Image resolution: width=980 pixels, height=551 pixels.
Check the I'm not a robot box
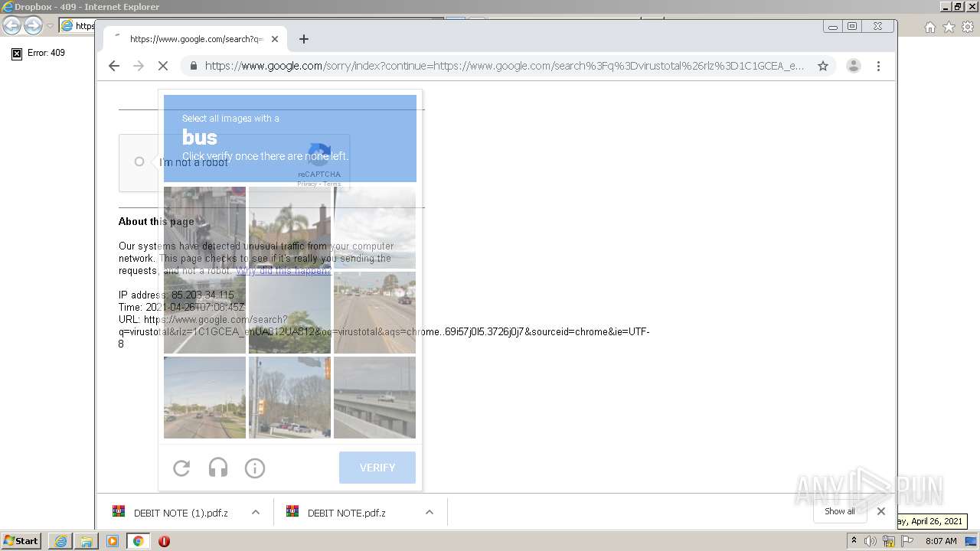139,161
